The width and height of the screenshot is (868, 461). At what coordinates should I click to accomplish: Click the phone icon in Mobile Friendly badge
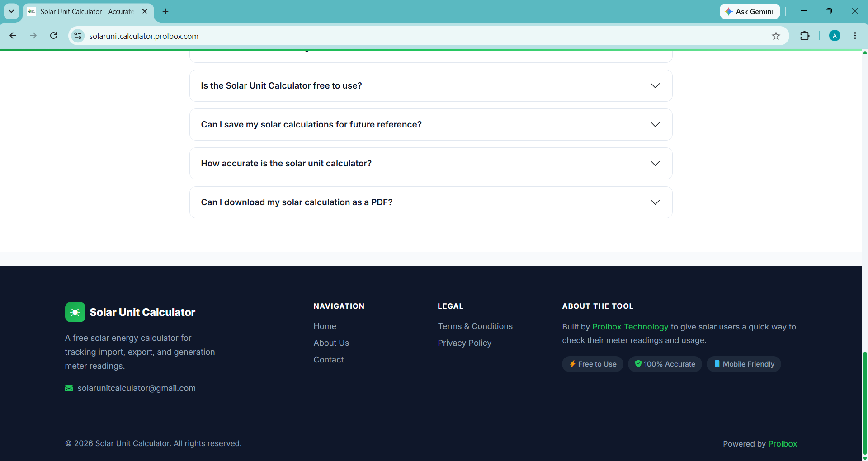(717, 364)
